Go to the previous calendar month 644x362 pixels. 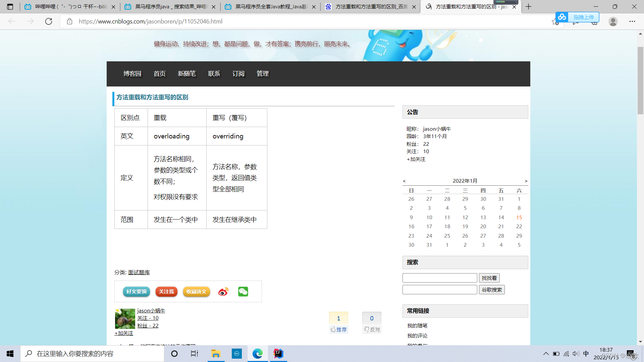[x=404, y=181]
